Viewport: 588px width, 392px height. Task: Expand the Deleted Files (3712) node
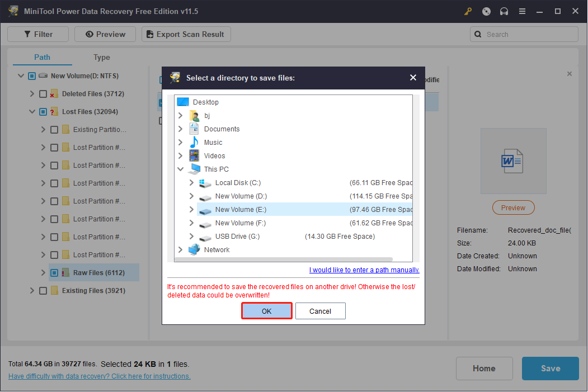(32, 94)
